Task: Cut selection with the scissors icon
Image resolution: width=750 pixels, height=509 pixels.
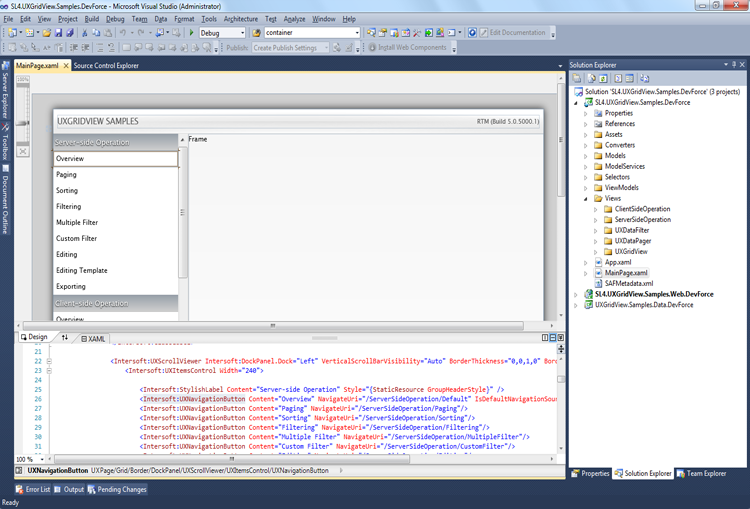Action: click(85, 33)
